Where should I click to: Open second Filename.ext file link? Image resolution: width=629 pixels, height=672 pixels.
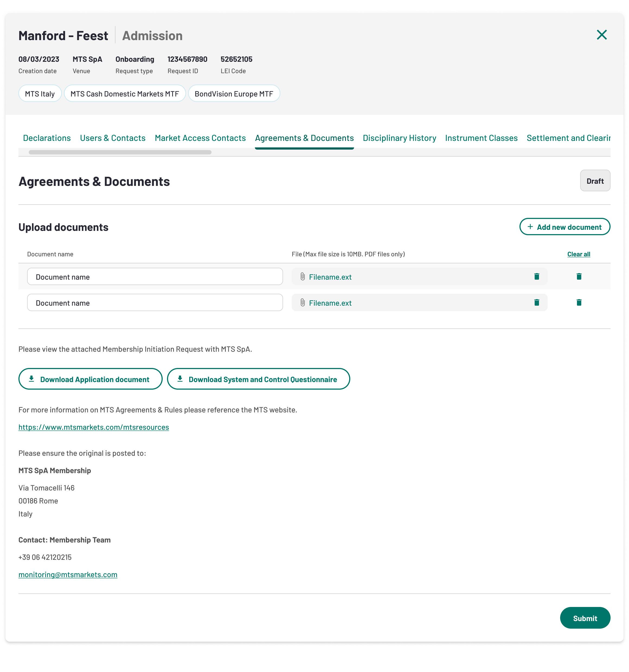(330, 303)
